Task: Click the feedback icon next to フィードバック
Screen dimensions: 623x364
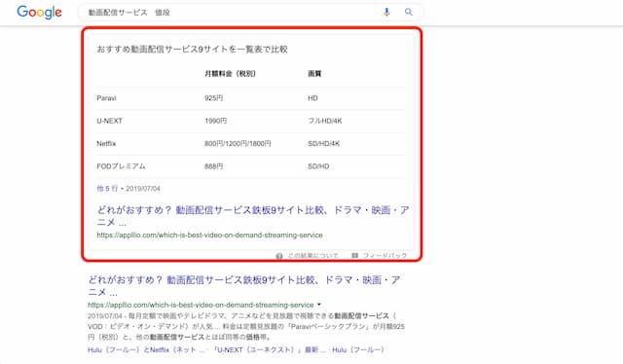Action: [x=354, y=256]
